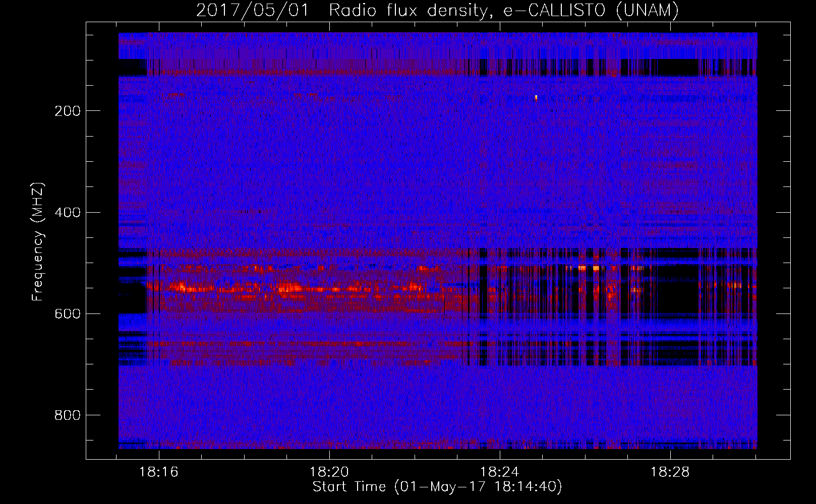The width and height of the screenshot is (816, 504).
Task: Click the plot title "2017/05/01 Radio flux density, e-CALLISTO (UNAM)"
Action: click(437, 10)
